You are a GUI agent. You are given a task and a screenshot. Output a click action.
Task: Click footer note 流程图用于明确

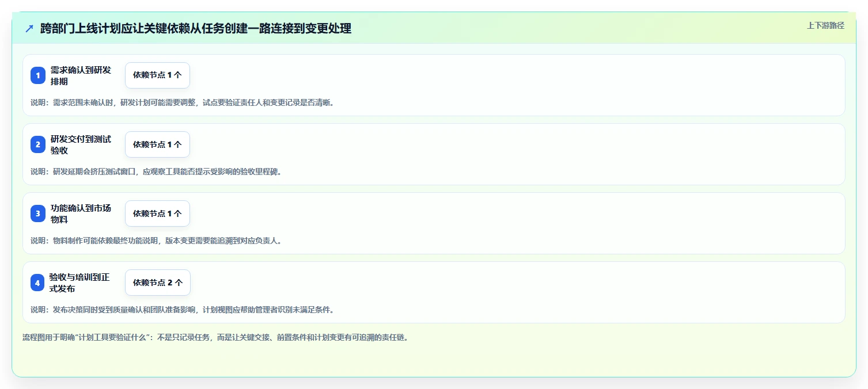click(215, 338)
